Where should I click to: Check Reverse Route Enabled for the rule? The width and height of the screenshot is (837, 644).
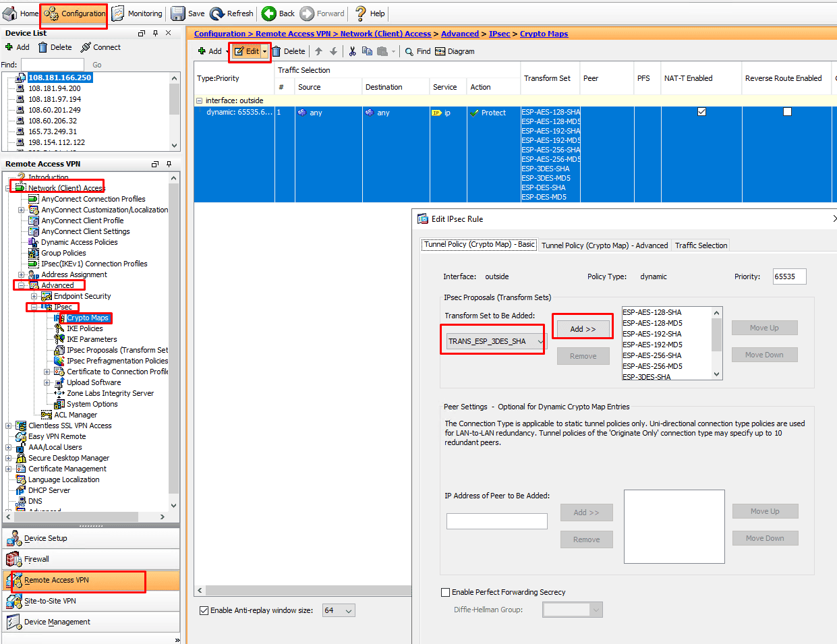coord(787,111)
